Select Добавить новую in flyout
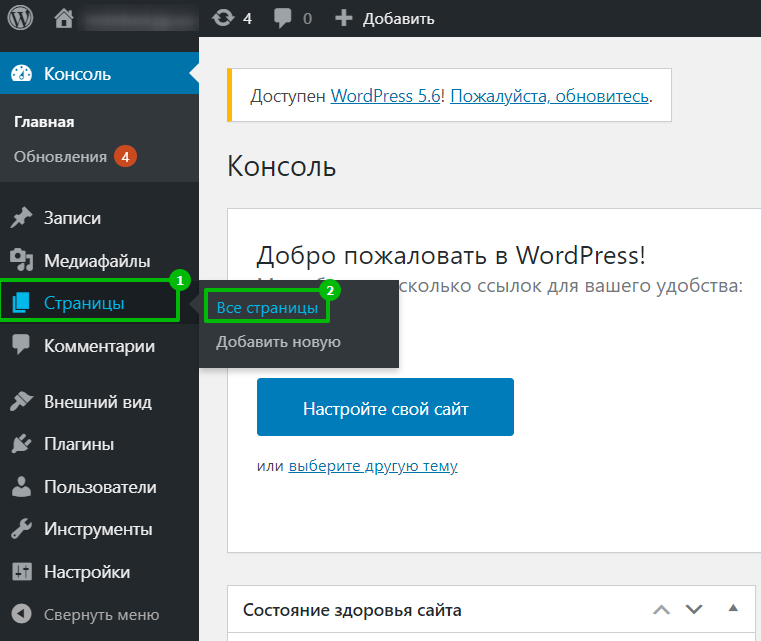The image size is (761, 641). click(278, 342)
